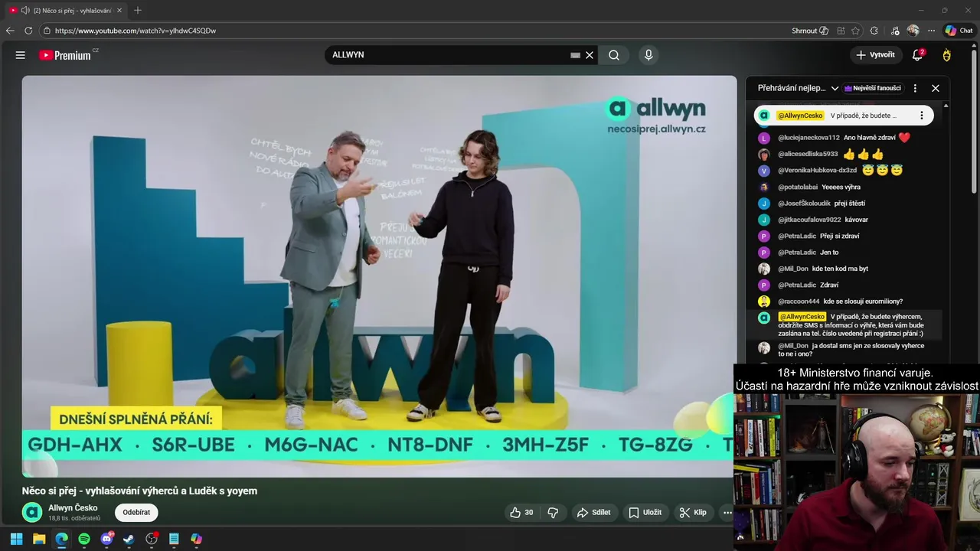Activate voice search microphone
The width and height of the screenshot is (980, 551).
pos(648,55)
